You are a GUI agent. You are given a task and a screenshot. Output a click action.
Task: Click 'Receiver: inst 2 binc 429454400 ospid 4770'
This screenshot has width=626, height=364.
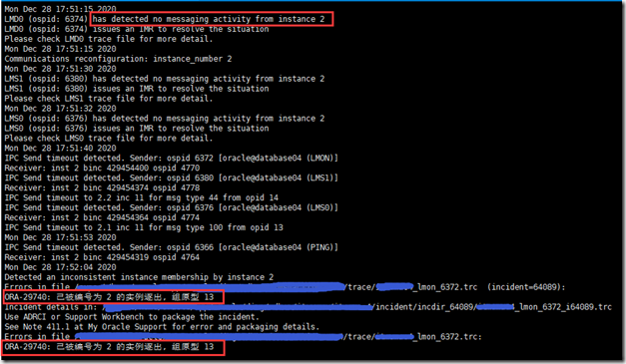pos(102,169)
